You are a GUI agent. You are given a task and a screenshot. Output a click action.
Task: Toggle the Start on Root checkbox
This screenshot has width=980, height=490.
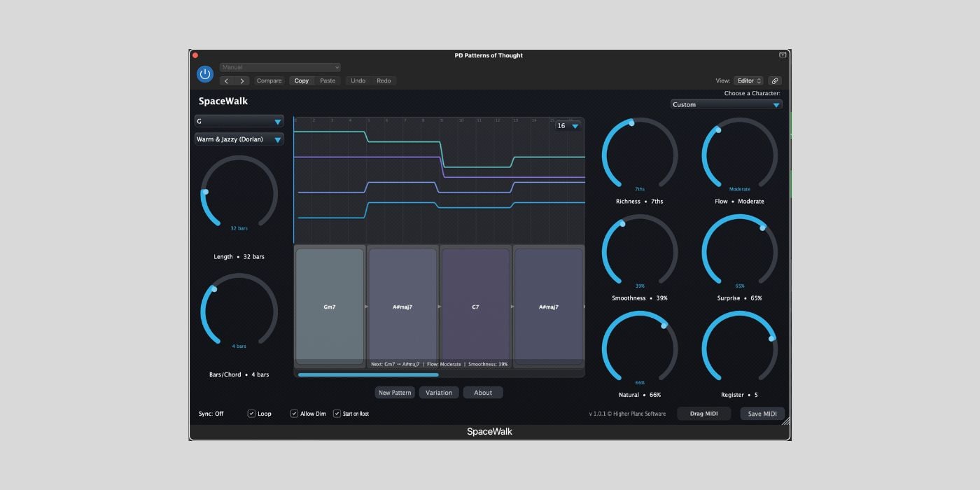[337, 414]
